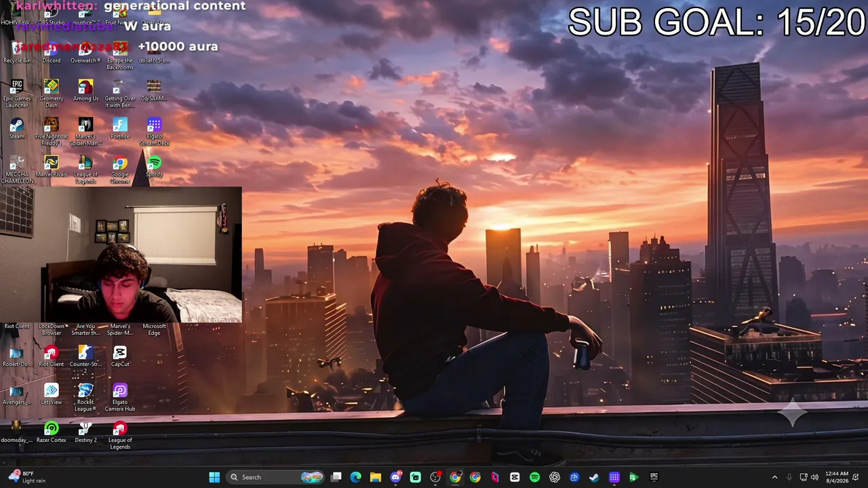The width and height of the screenshot is (868, 488).
Task: Select Escape the Backrooms desktop shortcut
Action: [x=120, y=56]
